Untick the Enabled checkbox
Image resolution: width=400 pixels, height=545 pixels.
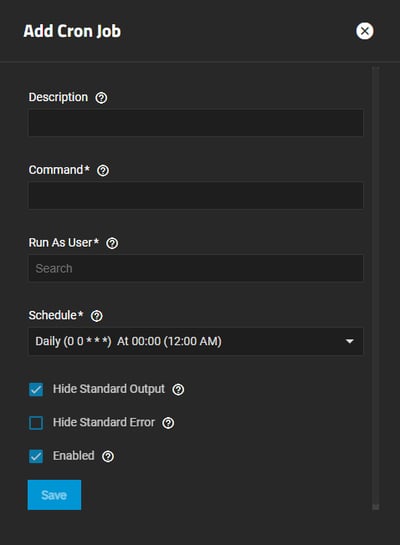click(x=36, y=456)
